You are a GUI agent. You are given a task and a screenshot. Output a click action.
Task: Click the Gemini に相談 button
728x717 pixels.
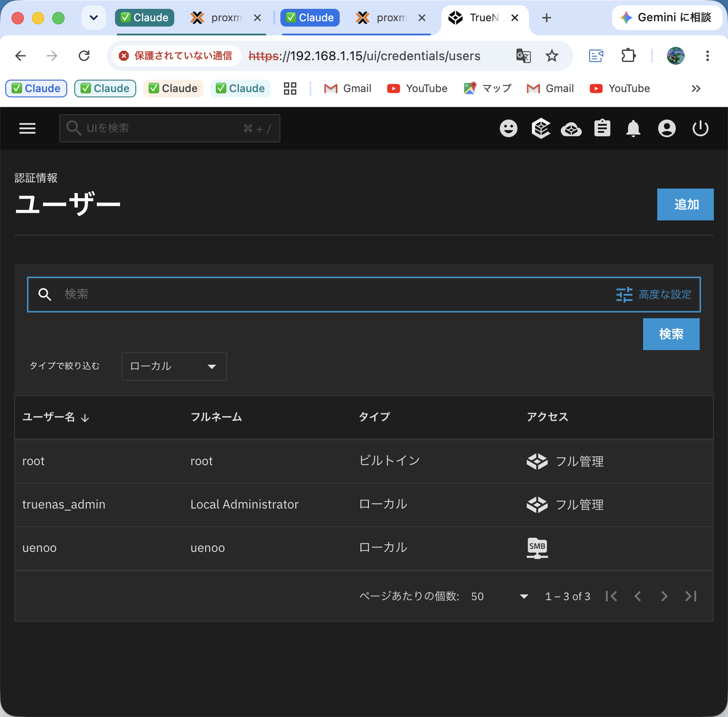point(667,18)
